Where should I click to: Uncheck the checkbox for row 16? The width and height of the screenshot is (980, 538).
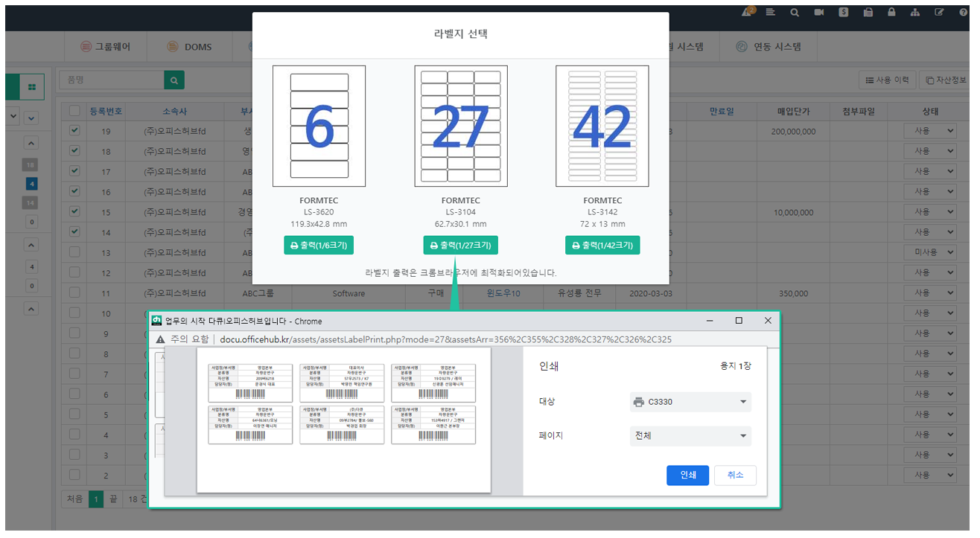click(74, 191)
